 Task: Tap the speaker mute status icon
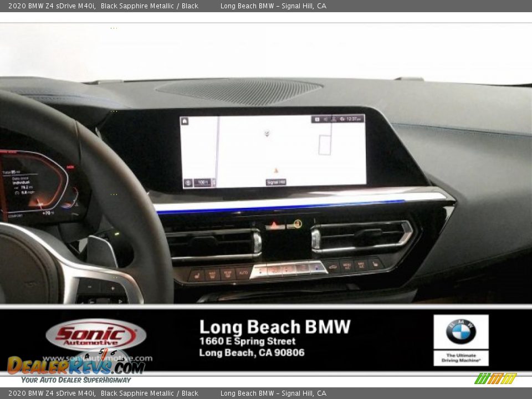coord(325,119)
